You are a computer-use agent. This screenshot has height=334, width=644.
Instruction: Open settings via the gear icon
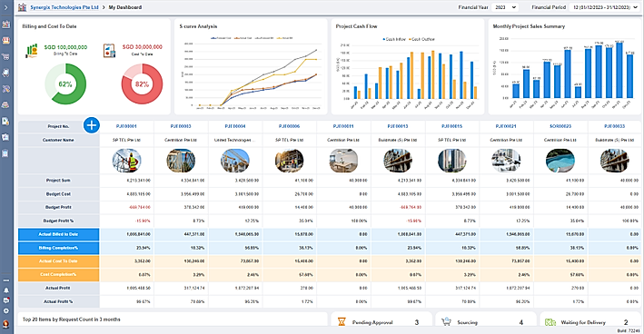(x=5, y=311)
